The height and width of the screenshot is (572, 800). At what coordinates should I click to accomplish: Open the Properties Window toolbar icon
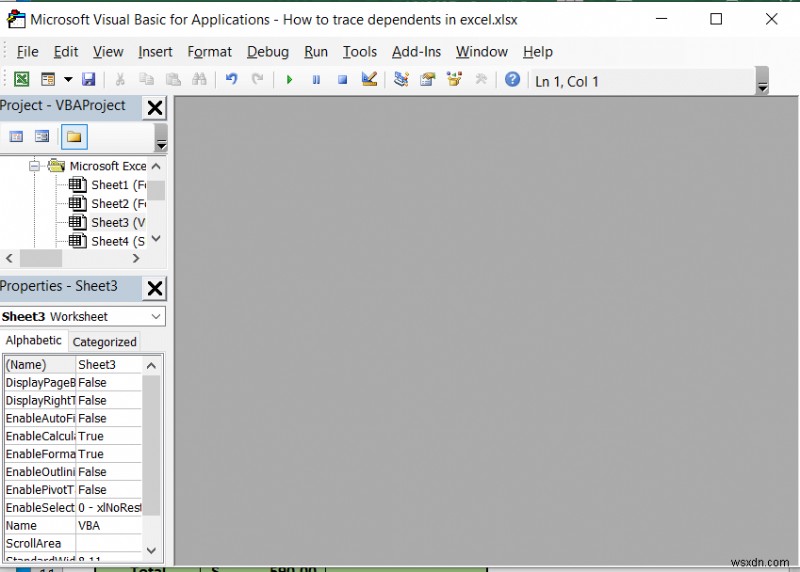tap(428, 79)
